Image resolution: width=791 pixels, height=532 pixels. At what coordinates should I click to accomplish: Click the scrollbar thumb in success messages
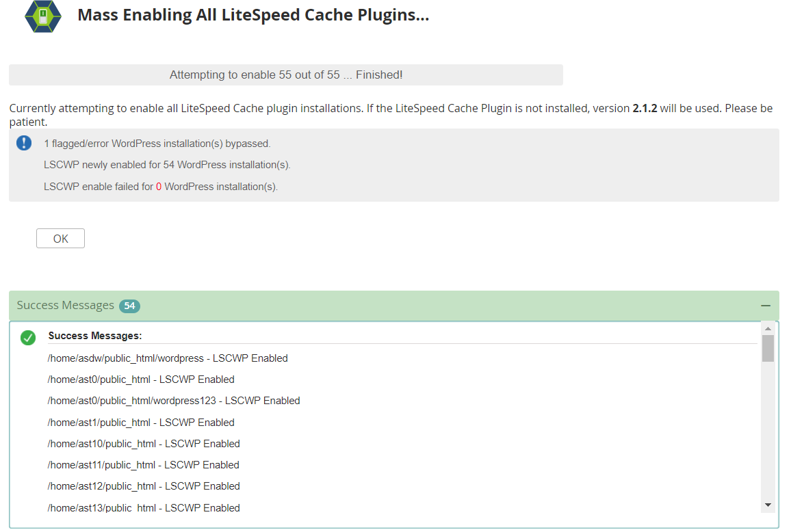(768, 349)
